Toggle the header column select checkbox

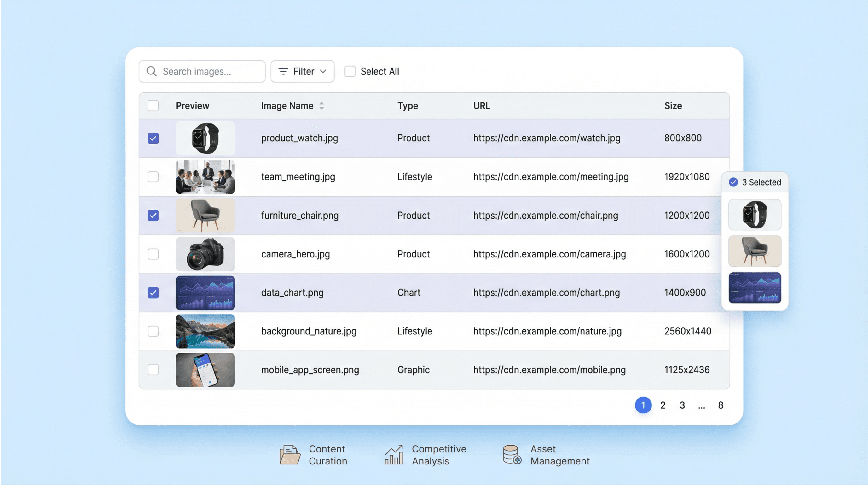click(x=153, y=106)
